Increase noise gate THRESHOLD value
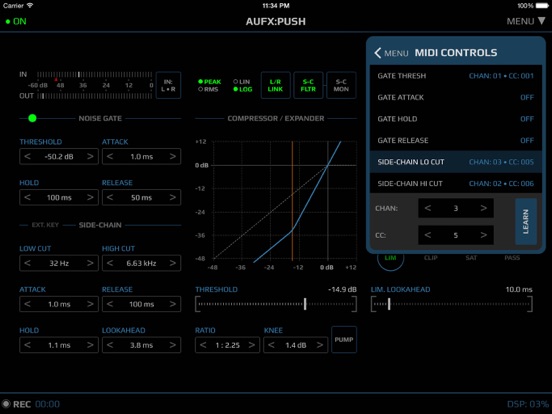552x414 pixels. coord(90,156)
